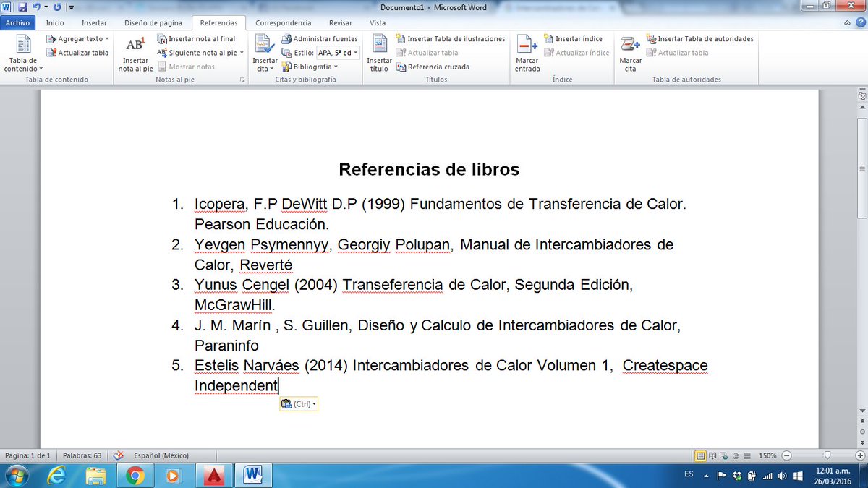Click Referencia cruzada
The image size is (868, 488).
click(433, 67)
